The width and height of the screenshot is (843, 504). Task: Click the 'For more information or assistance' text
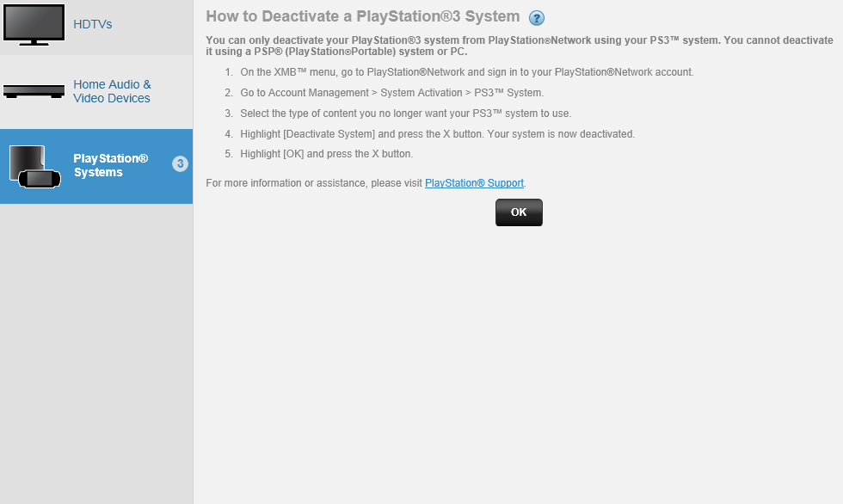314,183
